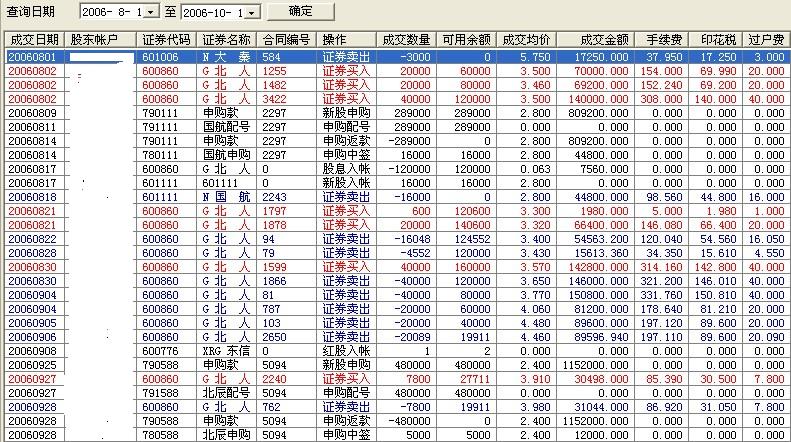This screenshot has width=791, height=442.
Task: Click fee value 331.760
Action: click(x=661, y=295)
